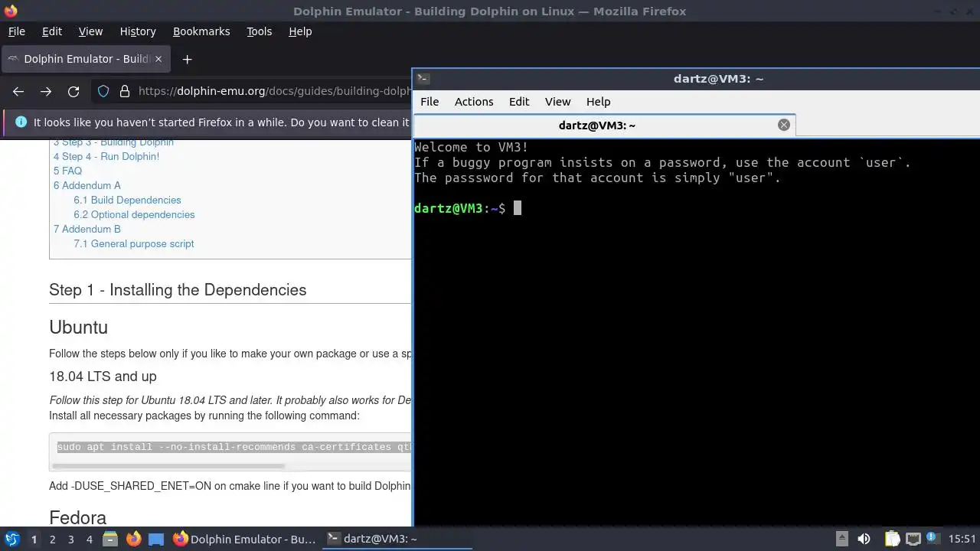Launch file manager from taskbar
This screenshot has width=980, height=551.
click(x=109, y=539)
